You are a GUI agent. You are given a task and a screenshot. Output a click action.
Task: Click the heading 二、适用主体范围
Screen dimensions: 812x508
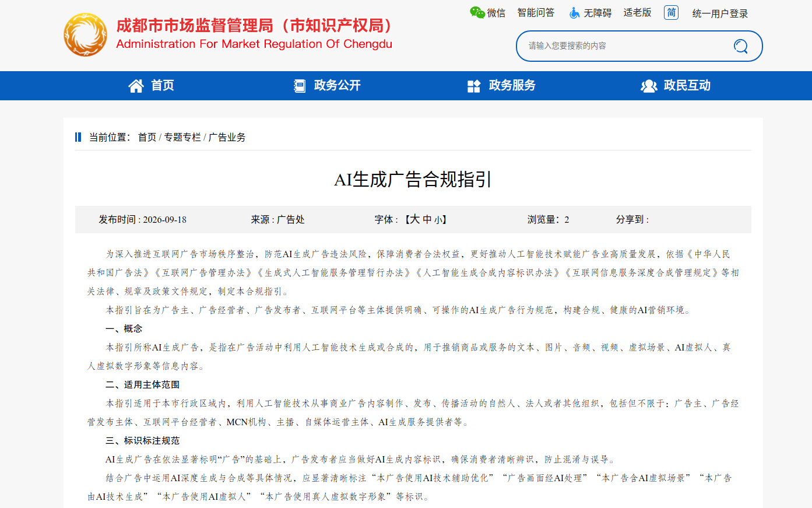click(x=143, y=385)
